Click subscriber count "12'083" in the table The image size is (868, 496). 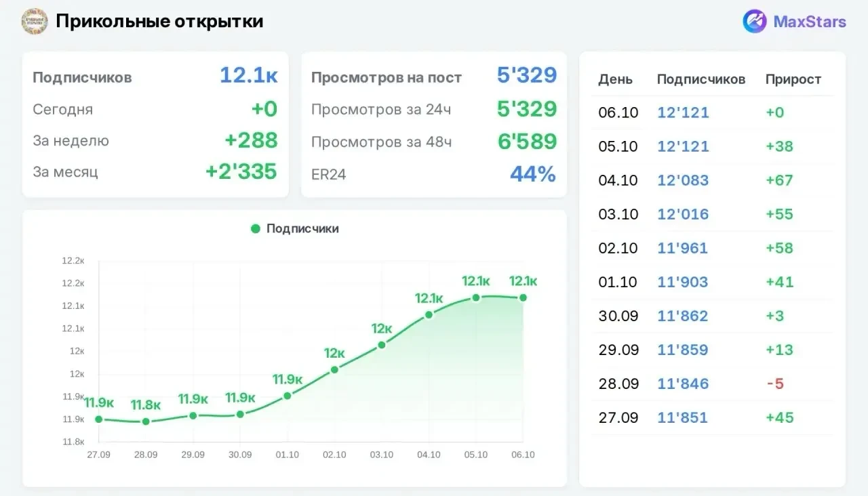tap(683, 180)
